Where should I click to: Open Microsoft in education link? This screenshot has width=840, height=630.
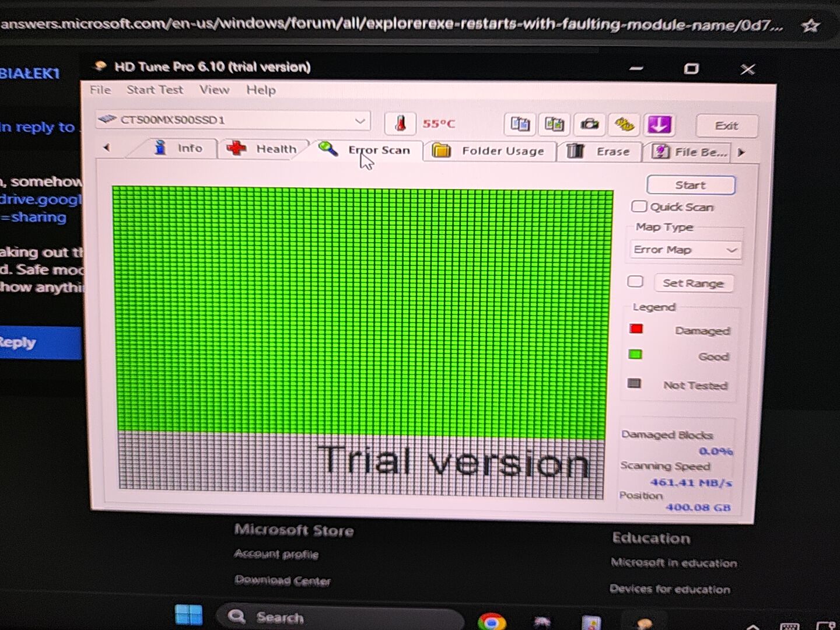tap(674, 563)
